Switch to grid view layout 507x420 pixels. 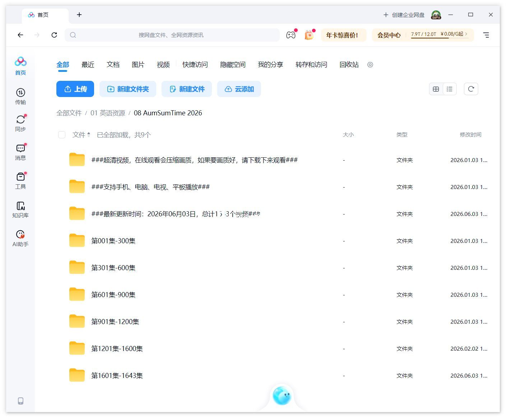[436, 89]
